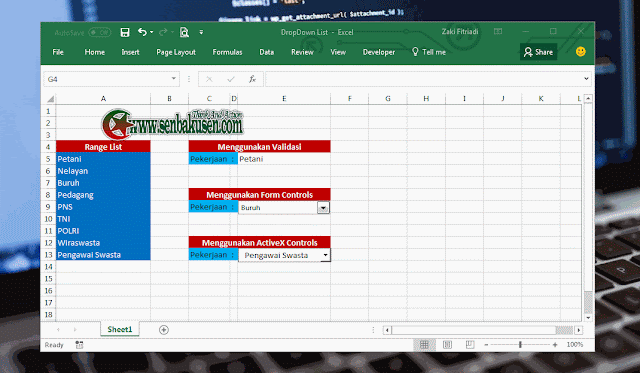This screenshot has width=640, height=373.
Task: Select column G header
Action: click(388, 99)
